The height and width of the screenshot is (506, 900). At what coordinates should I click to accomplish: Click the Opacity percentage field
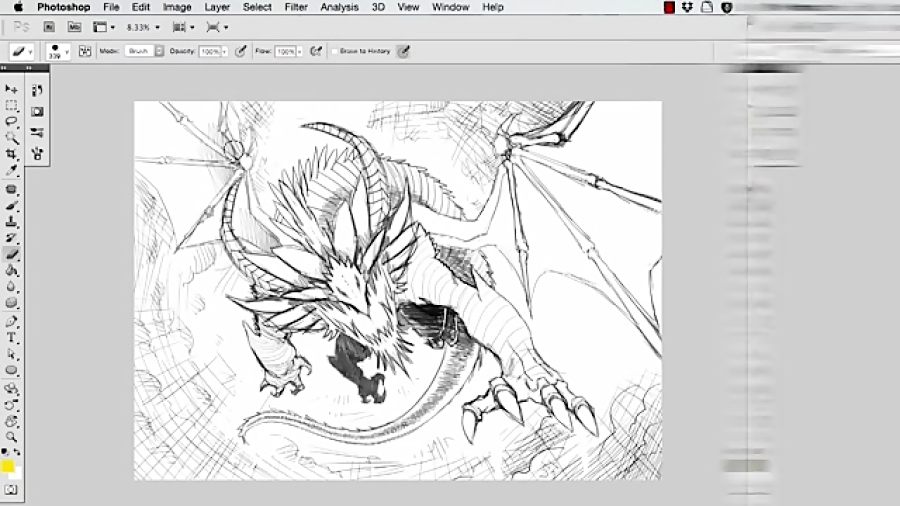pos(210,52)
